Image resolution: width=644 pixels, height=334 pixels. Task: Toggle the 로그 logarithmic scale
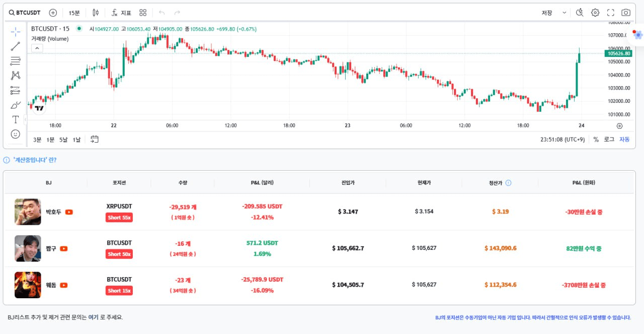pyautogui.click(x=609, y=140)
